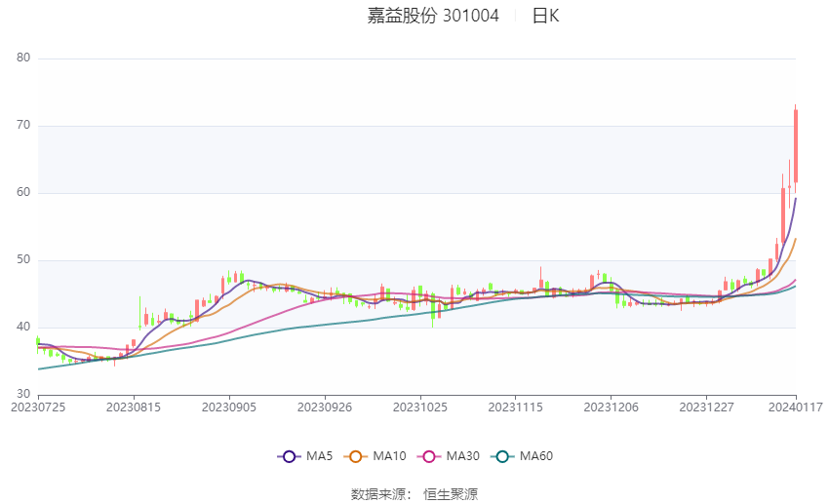Click the tallest red candlestick at the chart's end
Screen dimensions: 829x504
796,146
